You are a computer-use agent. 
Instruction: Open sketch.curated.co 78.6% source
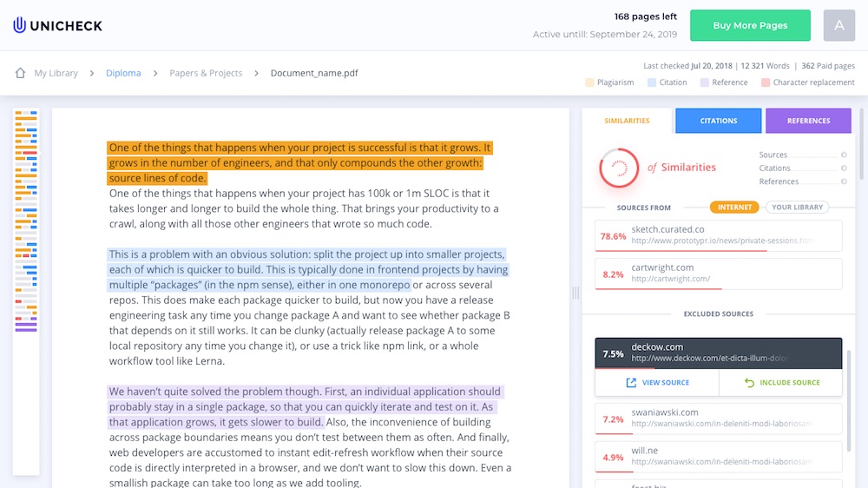pyautogui.click(x=719, y=235)
